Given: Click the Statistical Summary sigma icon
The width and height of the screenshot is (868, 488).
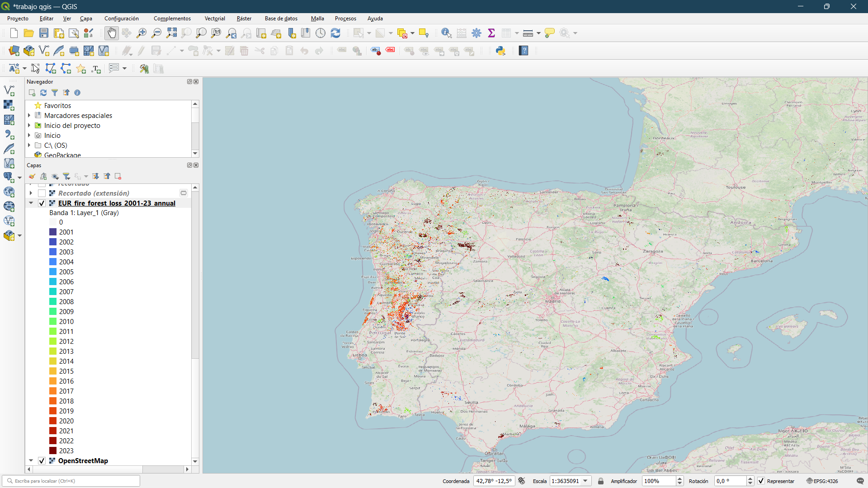Looking at the screenshot, I should coord(491,33).
